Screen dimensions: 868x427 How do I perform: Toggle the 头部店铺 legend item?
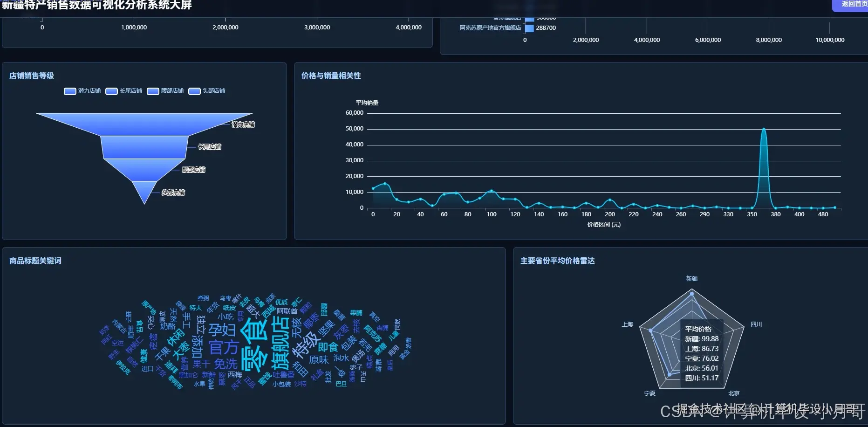pos(207,91)
